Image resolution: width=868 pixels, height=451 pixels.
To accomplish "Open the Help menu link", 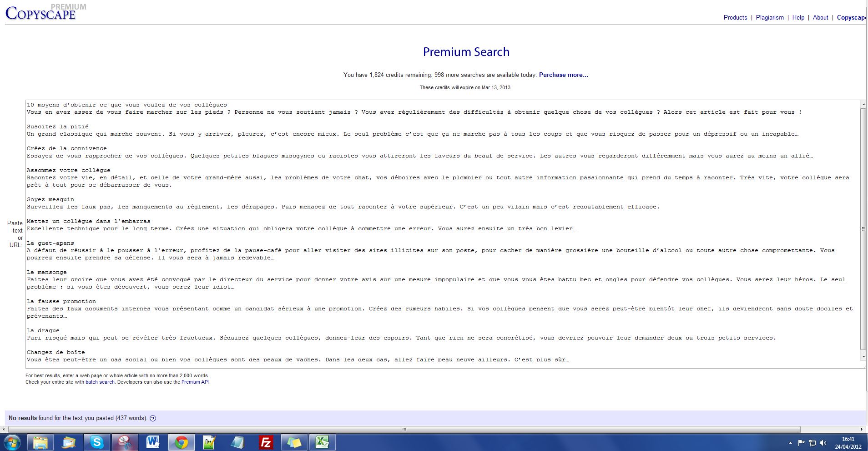I will tap(798, 18).
